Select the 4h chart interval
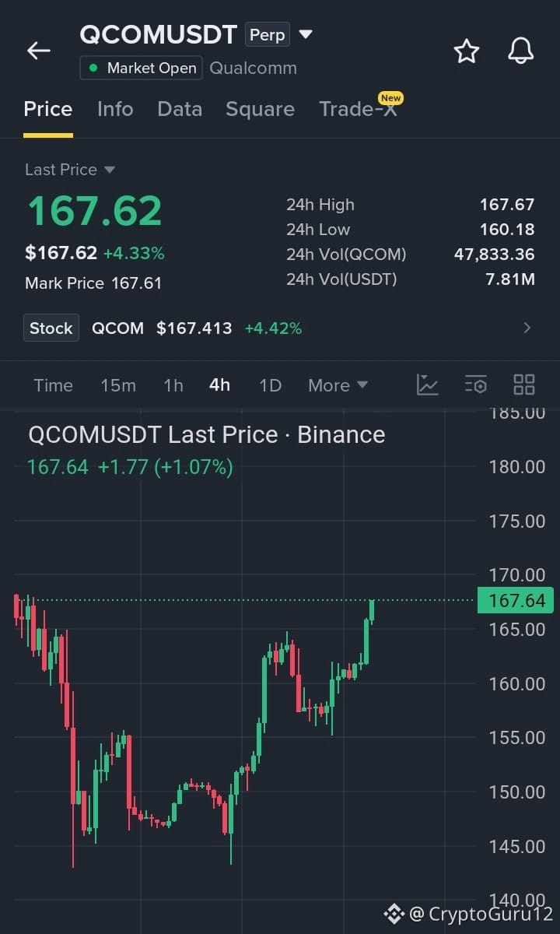The height and width of the screenshot is (934, 560). (220, 385)
